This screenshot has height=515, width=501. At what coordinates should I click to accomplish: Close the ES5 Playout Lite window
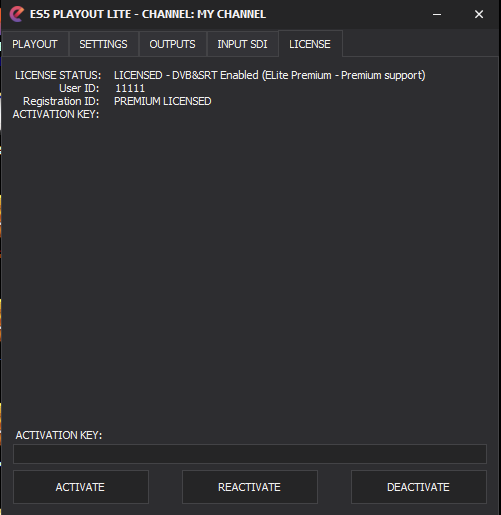(x=479, y=14)
